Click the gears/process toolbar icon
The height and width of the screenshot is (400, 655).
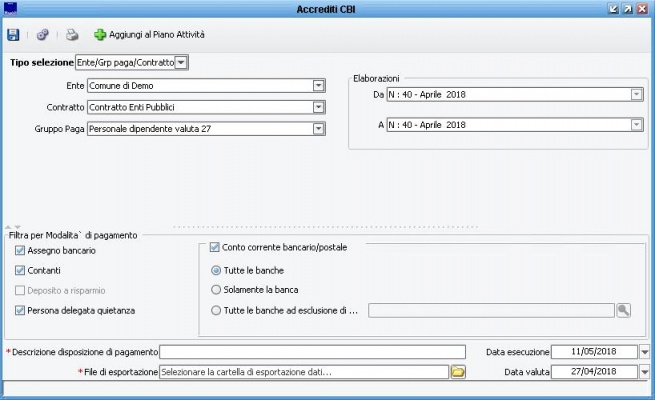[43, 35]
